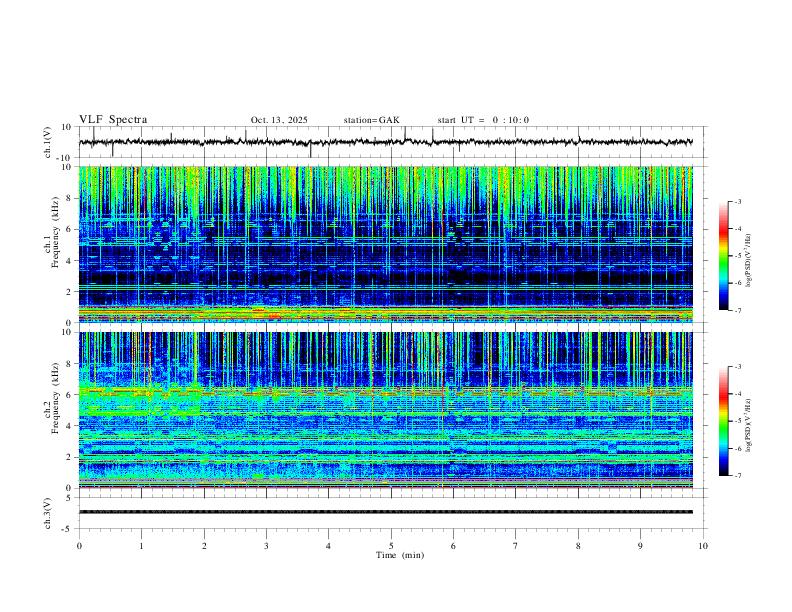Image resolution: width=792 pixels, height=612 pixels.
Task: Click the time axis tick label '7'
Action: [x=516, y=546]
